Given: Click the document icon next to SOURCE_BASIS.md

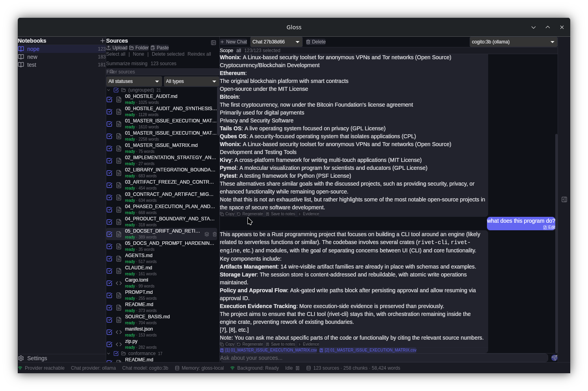Looking at the screenshot, I should [119, 320].
